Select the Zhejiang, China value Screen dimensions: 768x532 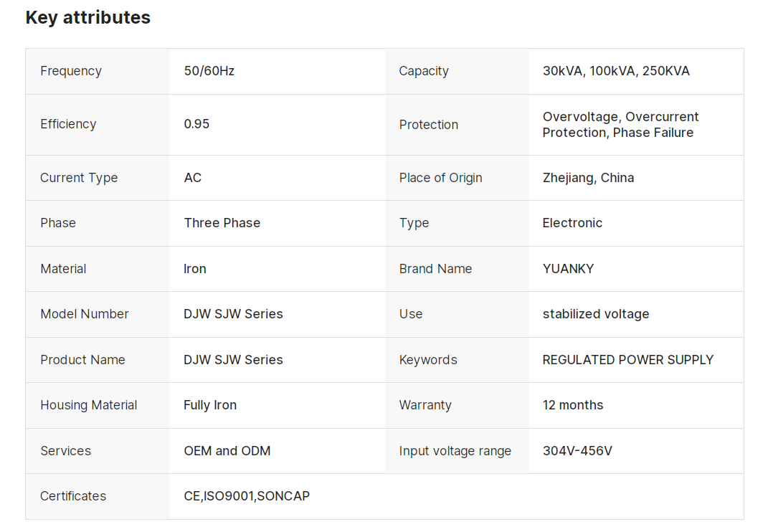588,178
